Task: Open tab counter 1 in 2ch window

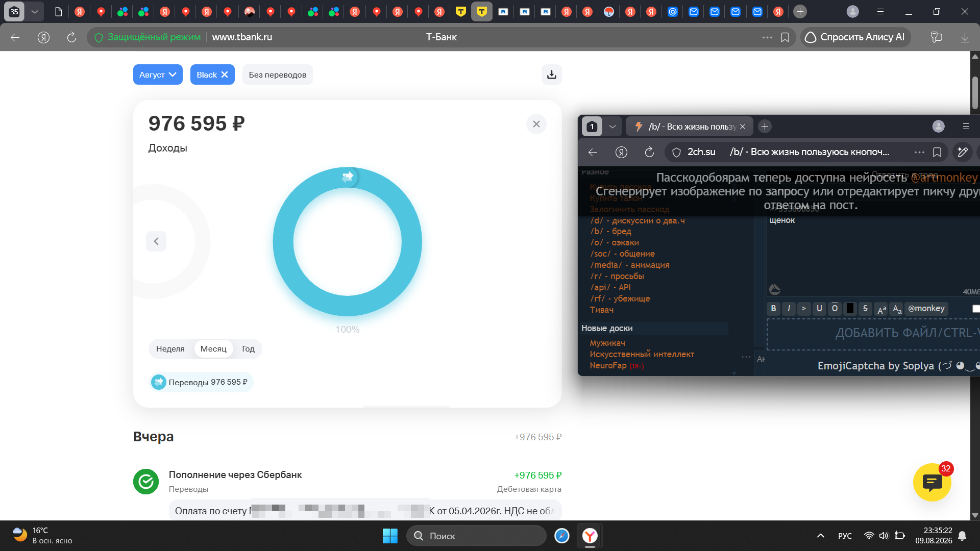Action: 592,127
